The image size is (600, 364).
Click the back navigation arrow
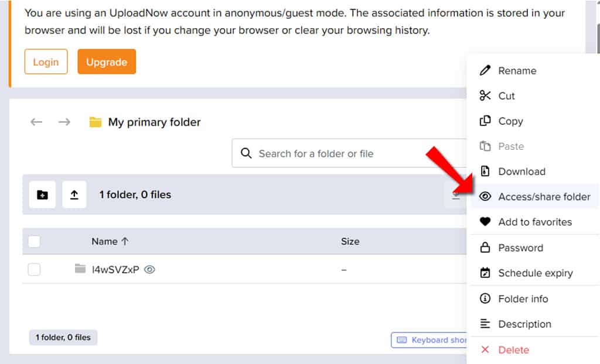36,122
